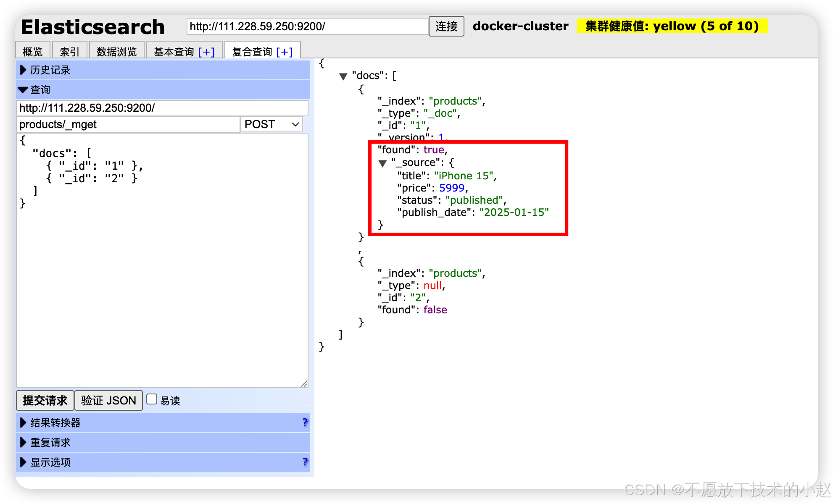
Task: Switch to the 概览 tab
Action: click(33, 52)
